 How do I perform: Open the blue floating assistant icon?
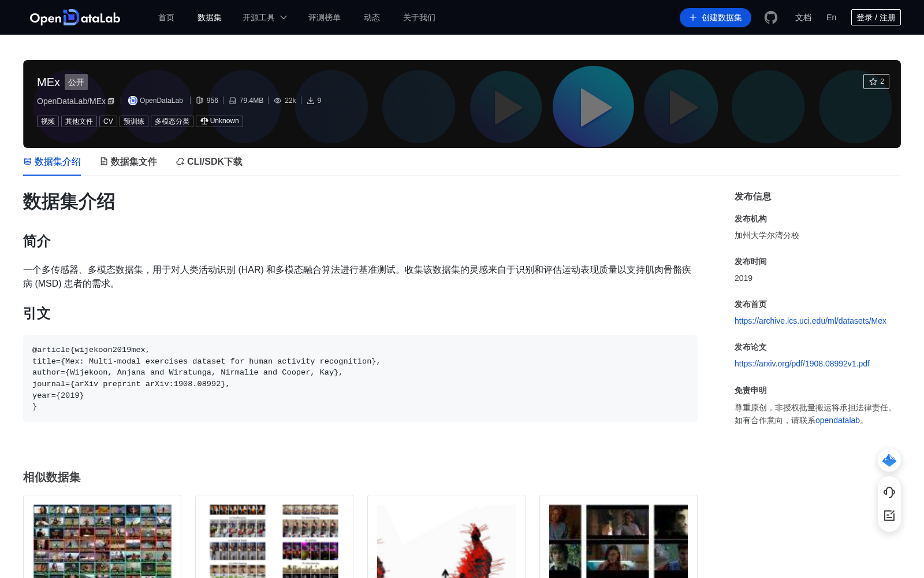click(x=889, y=460)
